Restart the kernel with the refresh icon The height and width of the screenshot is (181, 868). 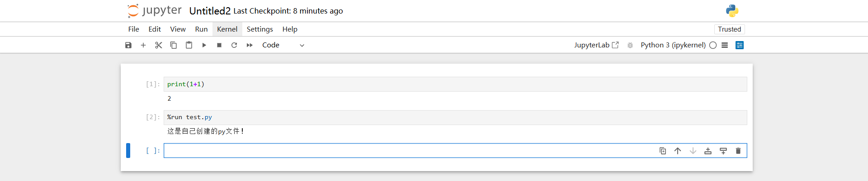(x=234, y=45)
